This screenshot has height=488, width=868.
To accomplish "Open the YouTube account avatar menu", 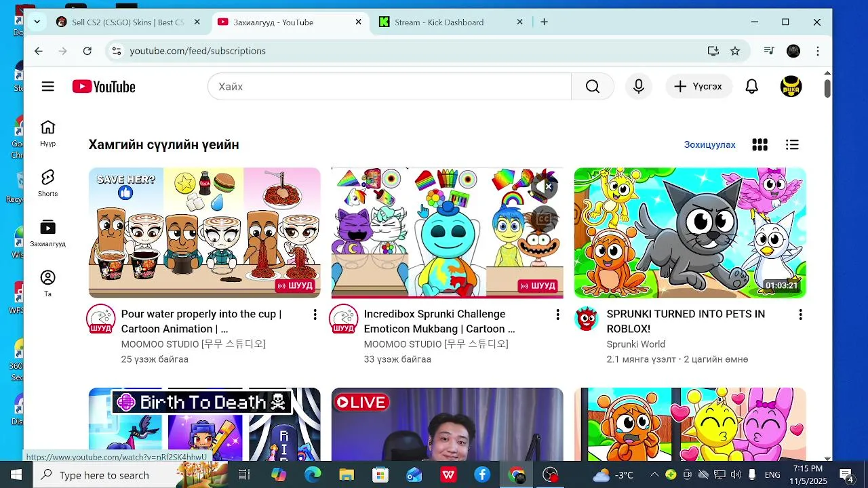I will point(791,87).
